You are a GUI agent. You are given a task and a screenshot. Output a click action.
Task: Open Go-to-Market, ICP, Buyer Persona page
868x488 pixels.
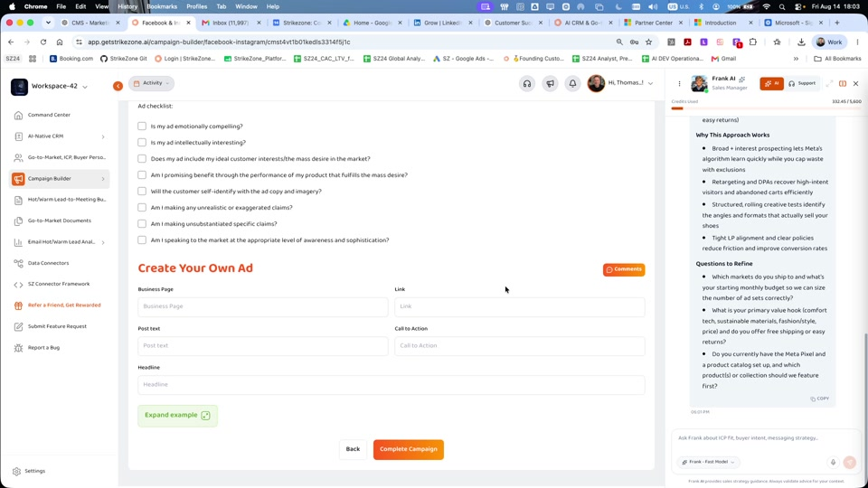pos(66,157)
